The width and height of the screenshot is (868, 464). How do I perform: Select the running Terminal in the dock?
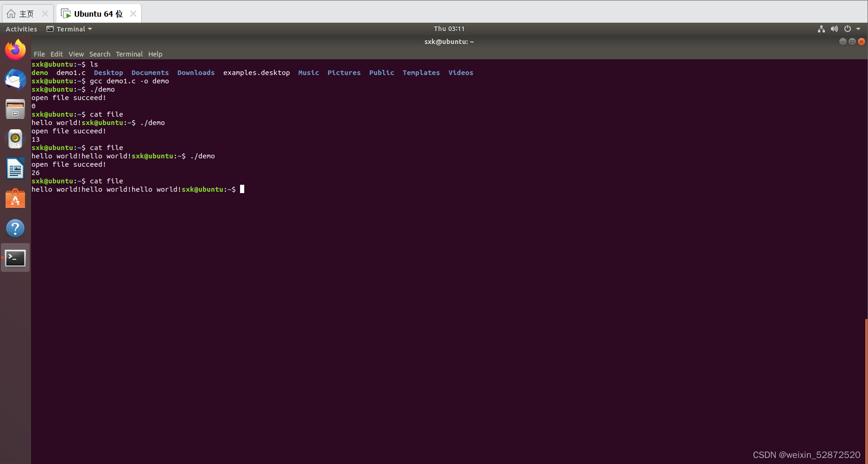15,257
